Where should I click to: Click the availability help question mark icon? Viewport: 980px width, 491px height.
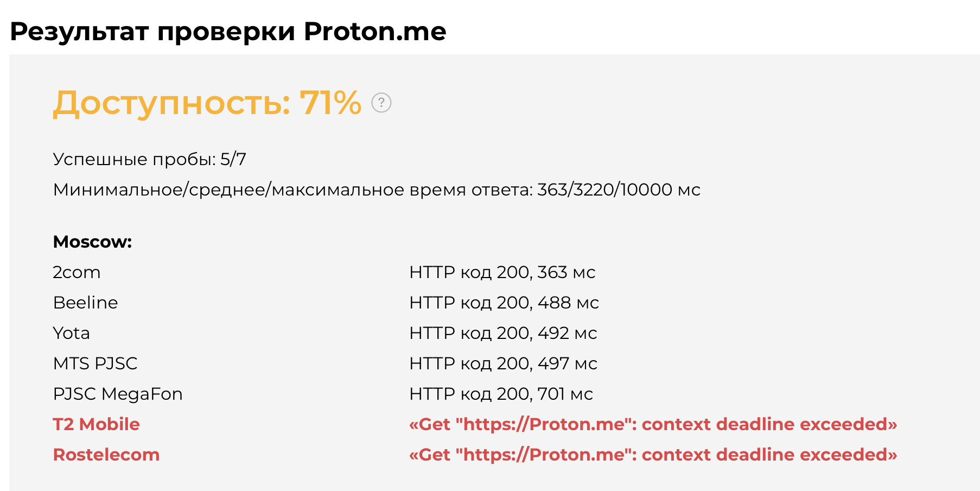(381, 103)
